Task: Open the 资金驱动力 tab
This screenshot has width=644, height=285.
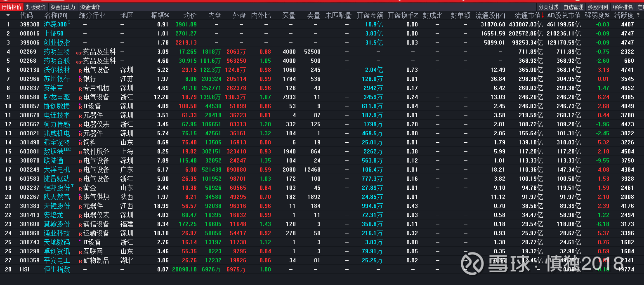Action: click(x=63, y=7)
